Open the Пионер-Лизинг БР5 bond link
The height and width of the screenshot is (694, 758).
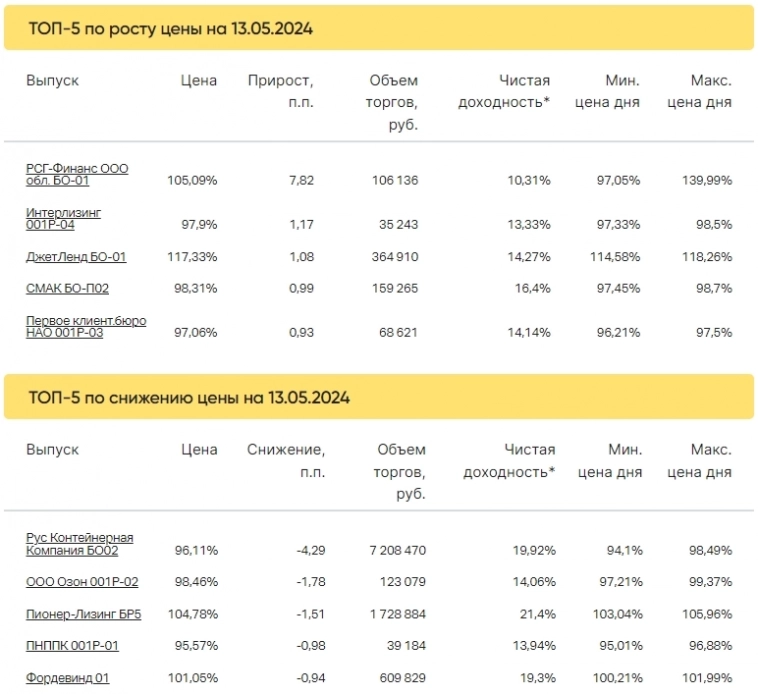[83, 614]
